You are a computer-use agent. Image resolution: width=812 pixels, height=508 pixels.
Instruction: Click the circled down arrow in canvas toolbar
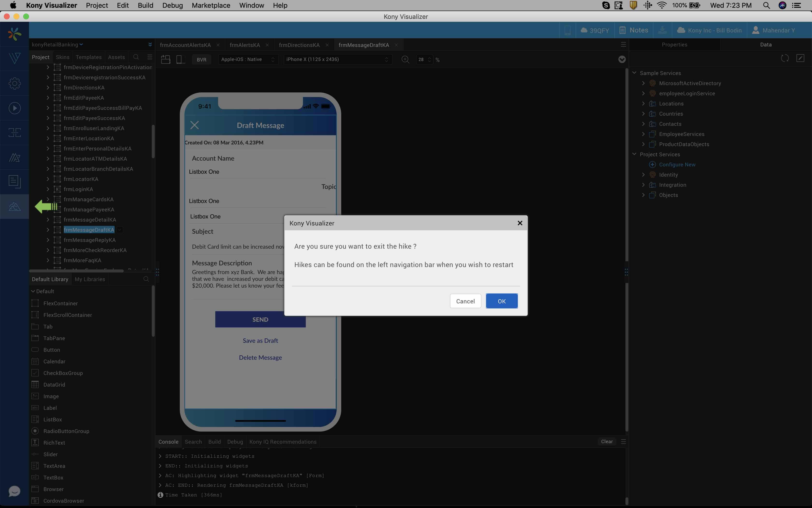click(622, 60)
